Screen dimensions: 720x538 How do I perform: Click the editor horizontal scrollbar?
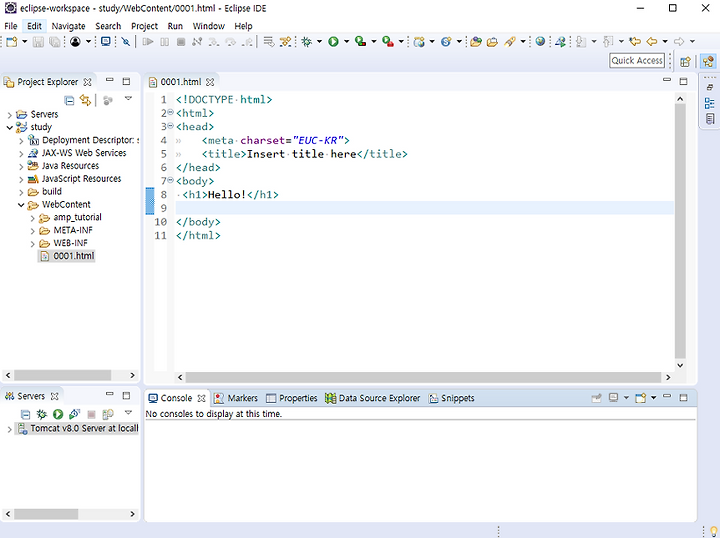click(423, 377)
